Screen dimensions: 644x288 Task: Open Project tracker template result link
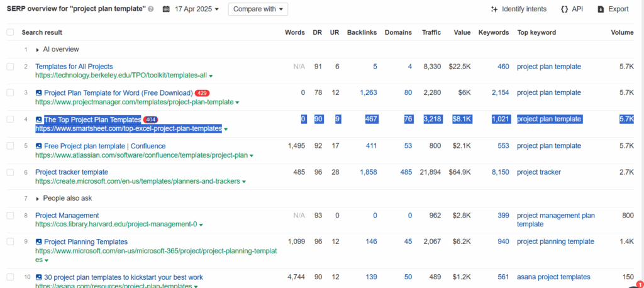(72, 172)
